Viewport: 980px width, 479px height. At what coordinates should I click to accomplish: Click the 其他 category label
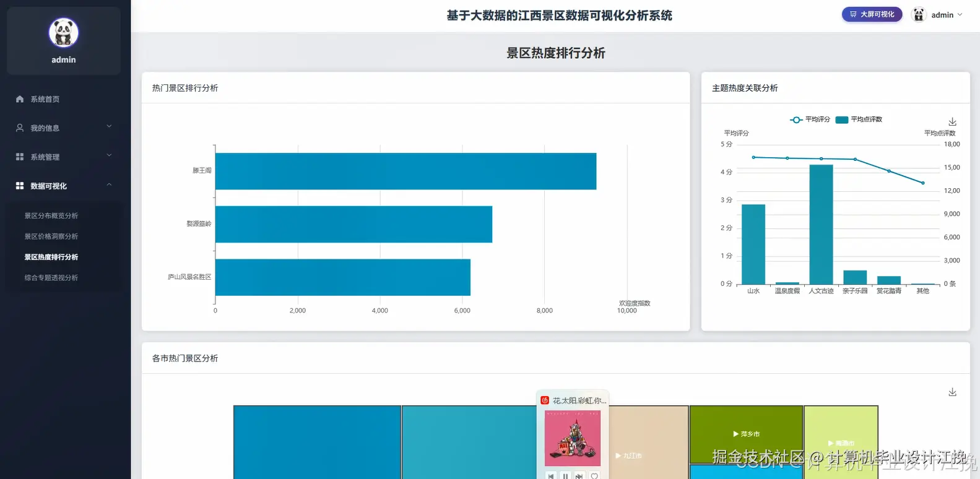pyautogui.click(x=923, y=291)
